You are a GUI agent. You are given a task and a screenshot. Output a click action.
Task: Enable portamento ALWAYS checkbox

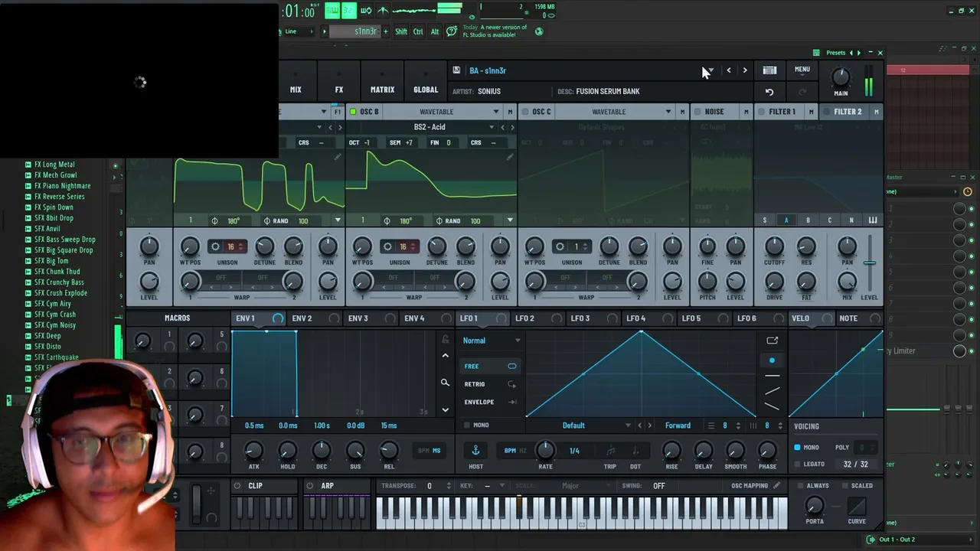click(800, 485)
